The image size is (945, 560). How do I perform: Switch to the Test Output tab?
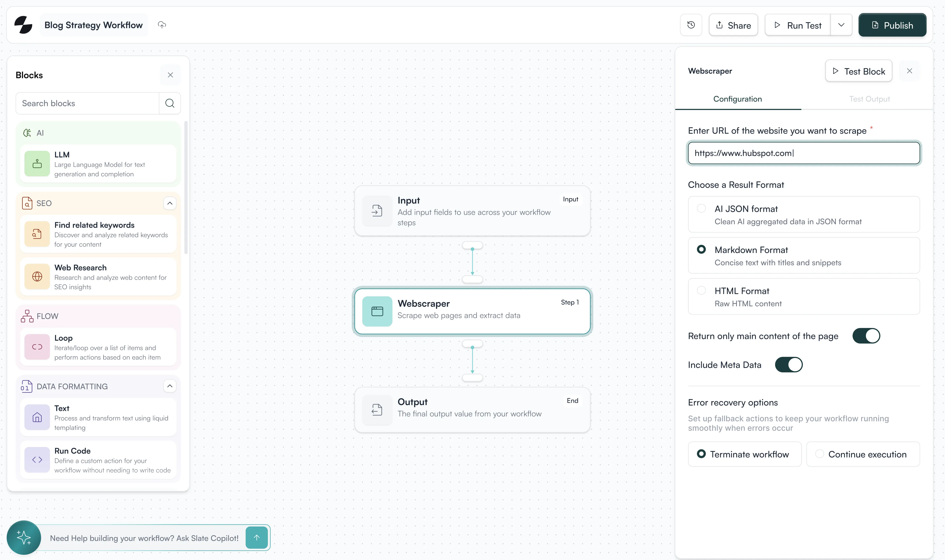(x=869, y=99)
